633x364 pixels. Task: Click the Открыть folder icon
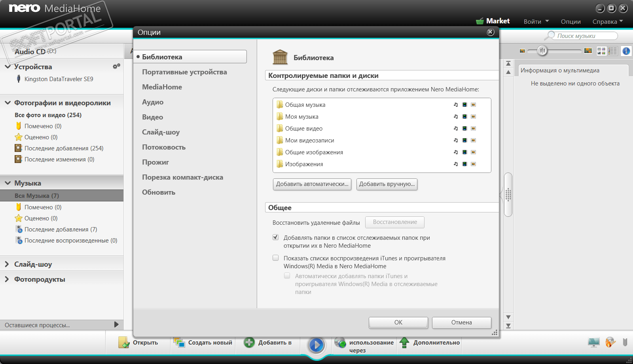[x=124, y=343]
